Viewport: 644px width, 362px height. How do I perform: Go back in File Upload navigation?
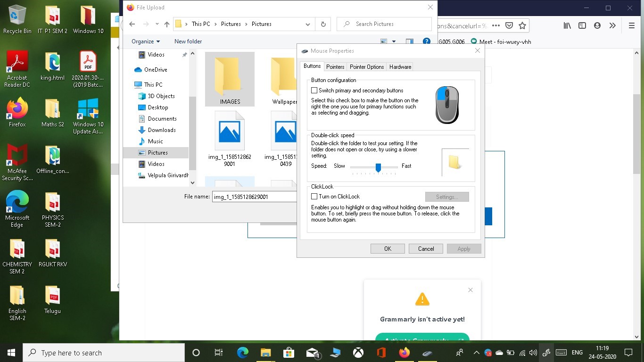tap(132, 24)
